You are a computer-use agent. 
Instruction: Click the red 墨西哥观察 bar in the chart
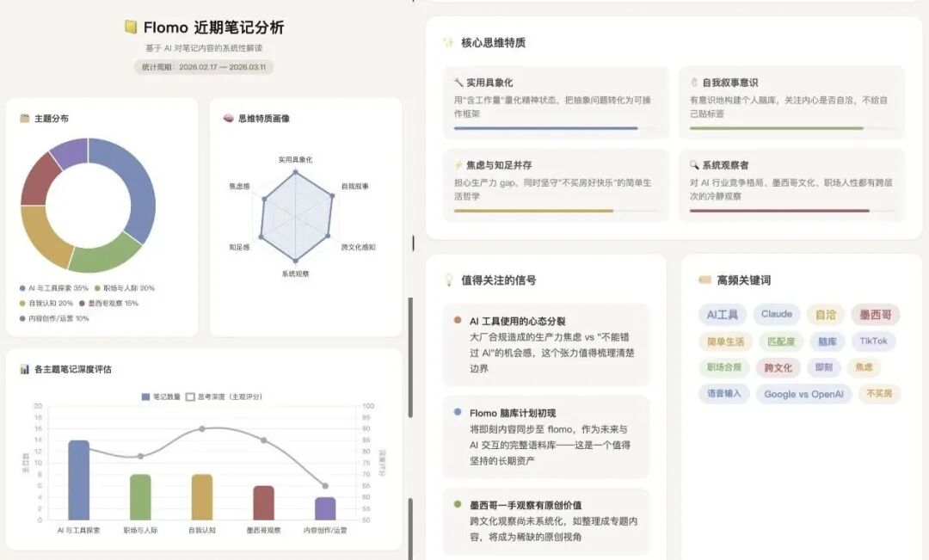[264, 502]
